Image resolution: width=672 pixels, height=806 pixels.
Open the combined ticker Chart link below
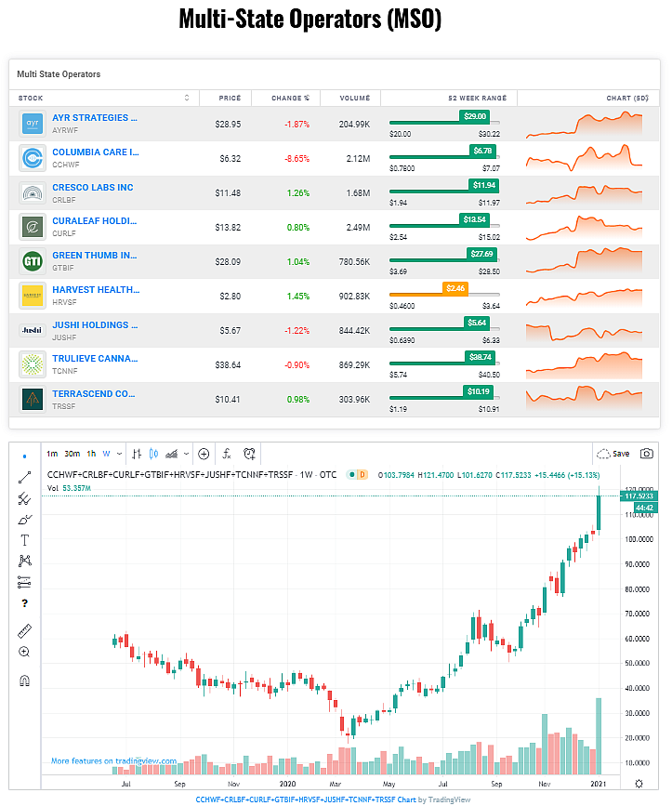[x=306, y=799]
